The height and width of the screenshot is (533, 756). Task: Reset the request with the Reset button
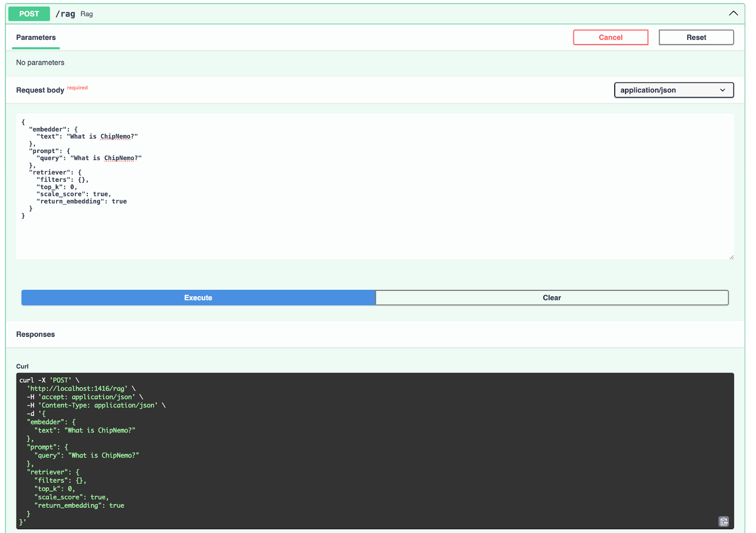[696, 37]
